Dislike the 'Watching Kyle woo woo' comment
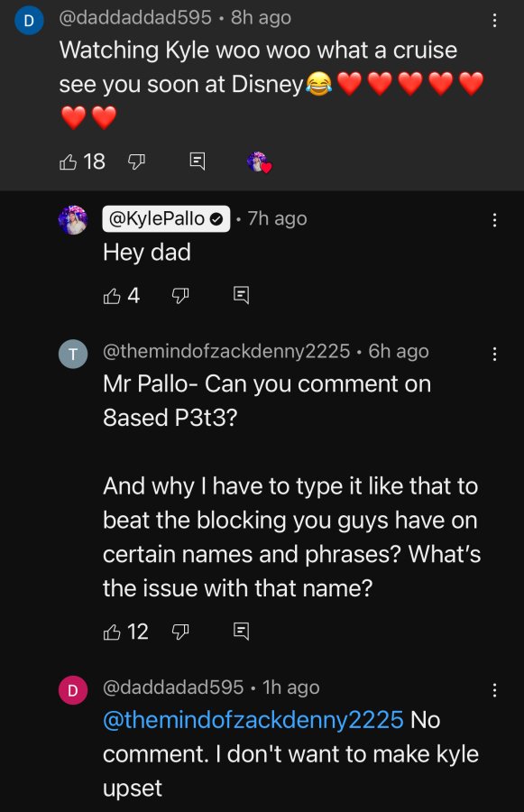Image resolution: width=524 pixels, height=812 pixels. (x=136, y=162)
